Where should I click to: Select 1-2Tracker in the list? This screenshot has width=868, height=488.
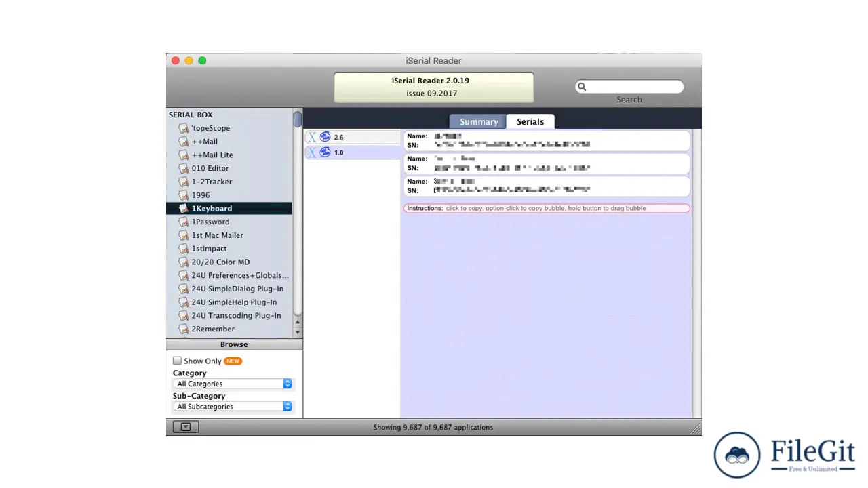tap(229, 182)
